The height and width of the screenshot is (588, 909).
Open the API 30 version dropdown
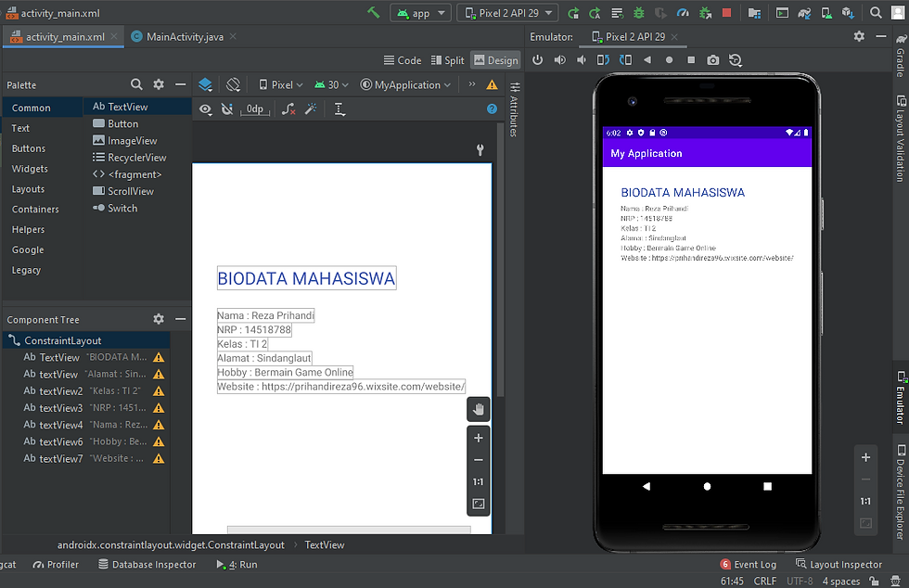[x=332, y=84]
